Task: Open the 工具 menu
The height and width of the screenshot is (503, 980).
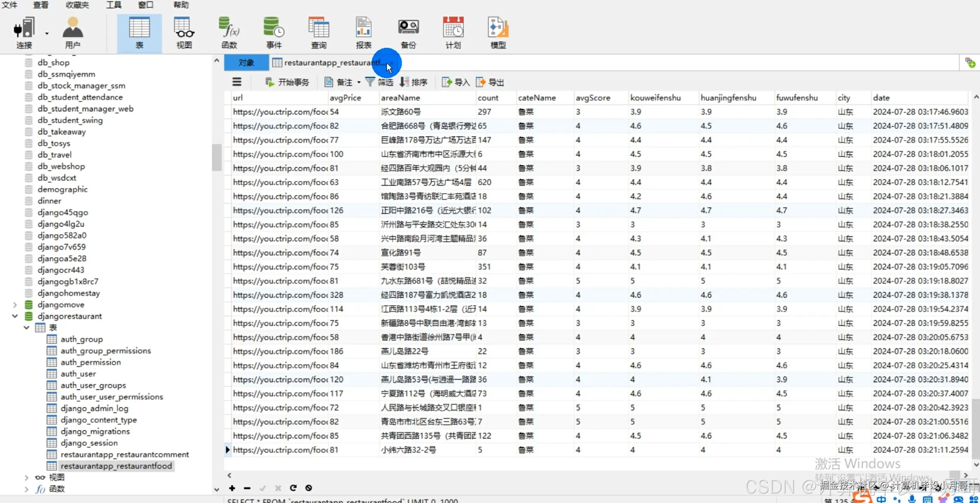Action: coord(114,5)
